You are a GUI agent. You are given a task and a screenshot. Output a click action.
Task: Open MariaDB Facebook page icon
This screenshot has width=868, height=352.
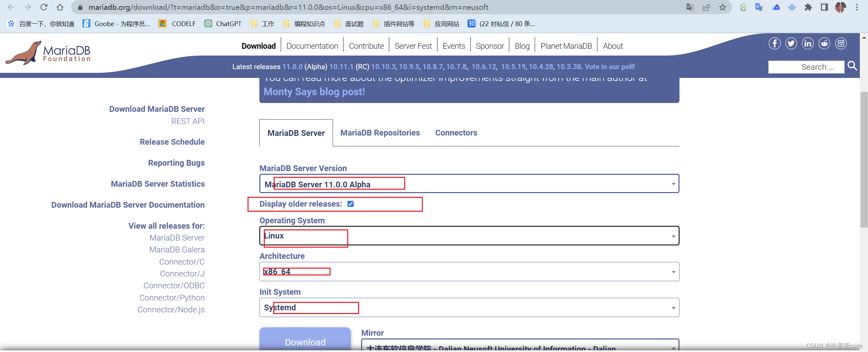774,43
